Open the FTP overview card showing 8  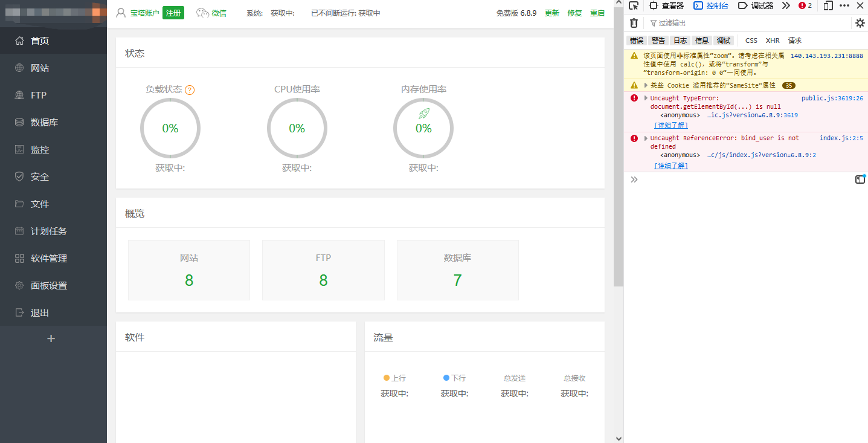(323, 270)
